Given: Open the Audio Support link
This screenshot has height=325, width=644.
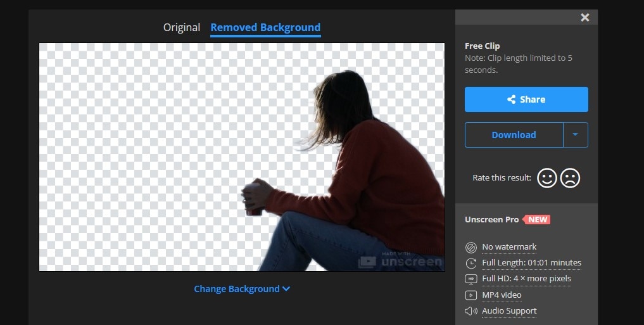Looking at the screenshot, I should tap(509, 311).
